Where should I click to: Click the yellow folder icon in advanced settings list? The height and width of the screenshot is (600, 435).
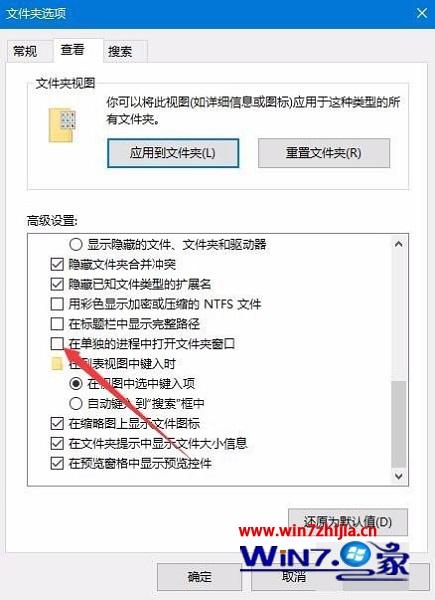(57, 364)
